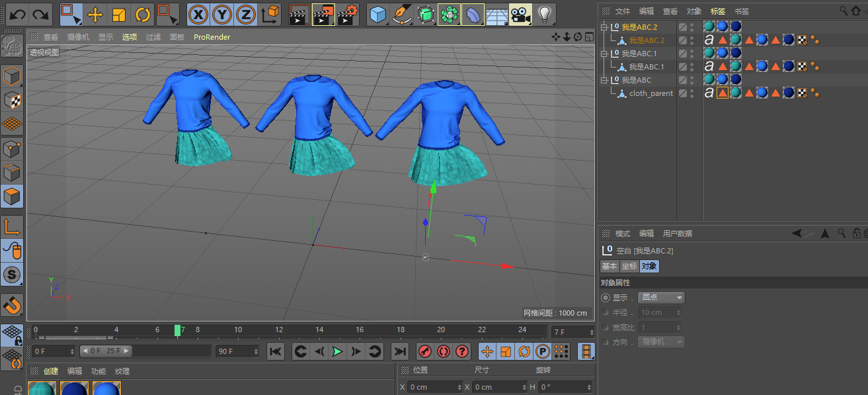This screenshot has width=868, height=395.
Task: Click Render to Picture Viewer icon
Action: point(323,14)
